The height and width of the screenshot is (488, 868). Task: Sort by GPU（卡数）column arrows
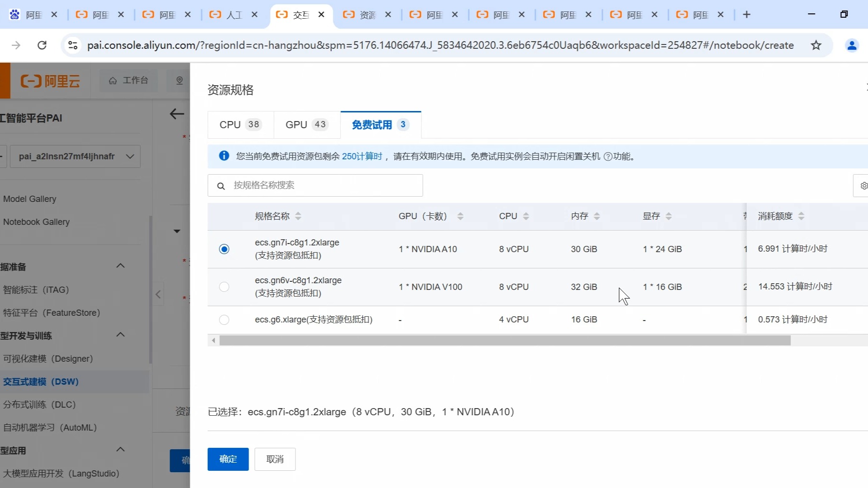(460, 216)
